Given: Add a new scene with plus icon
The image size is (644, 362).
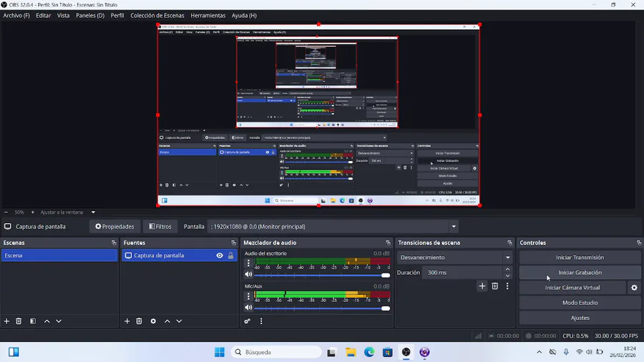Looking at the screenshot, I should [x=6, y=321].
